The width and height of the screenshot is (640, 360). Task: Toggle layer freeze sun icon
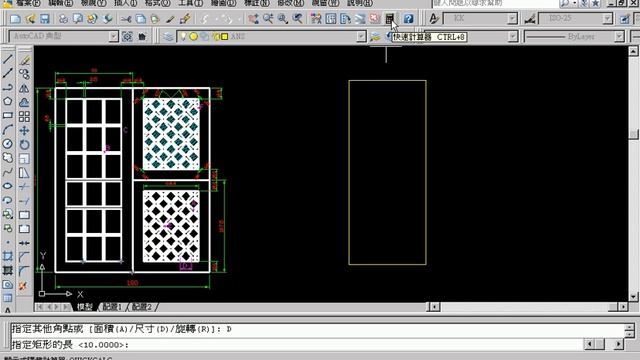tap(193, 37)
